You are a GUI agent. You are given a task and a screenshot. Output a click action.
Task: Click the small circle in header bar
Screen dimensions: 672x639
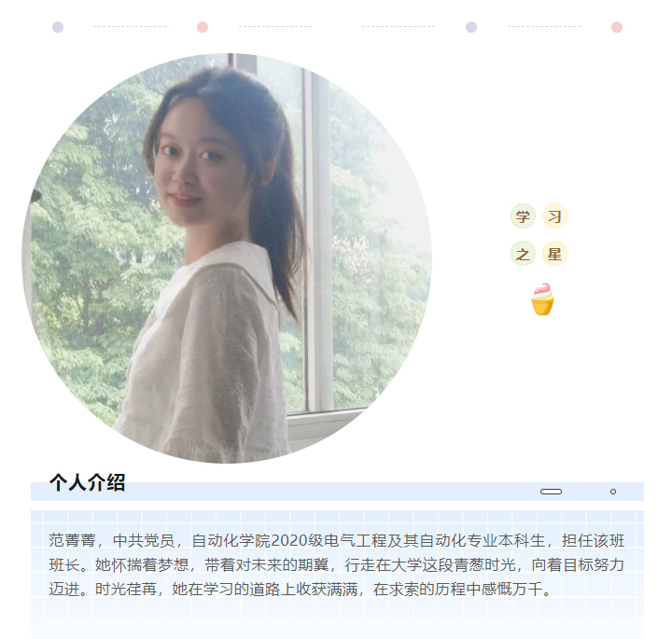pos(613,492)
